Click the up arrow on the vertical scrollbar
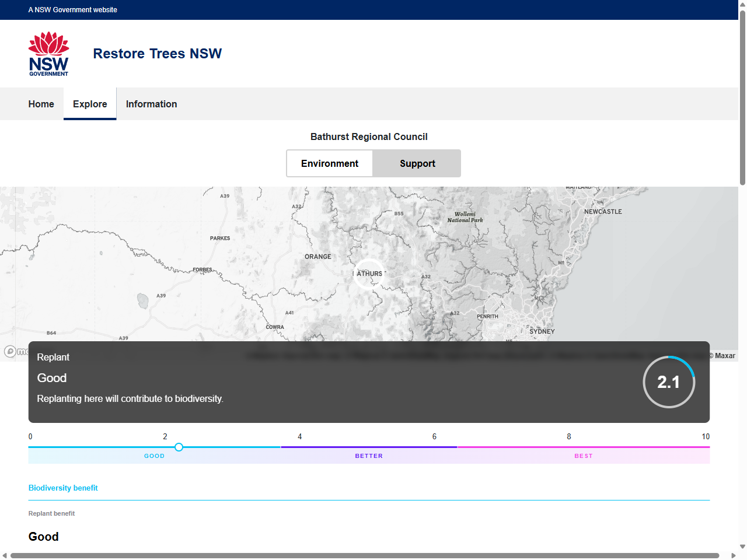 click(741, 5)
